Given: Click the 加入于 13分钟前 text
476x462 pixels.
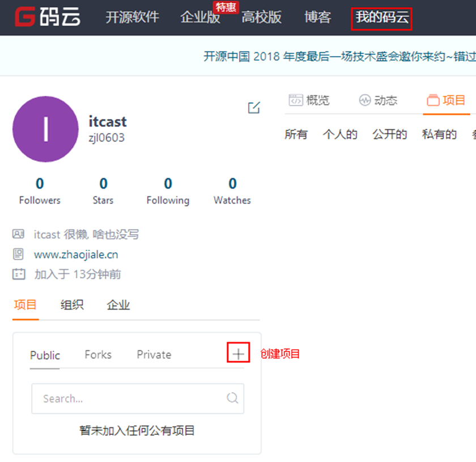Looking at the screenshot, I should [x=78, y=274].
